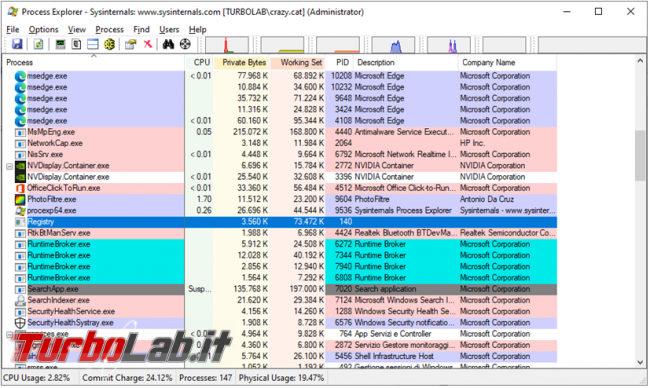
Task: Click the Edge icon of PID 4108
Action: (20, 121)
